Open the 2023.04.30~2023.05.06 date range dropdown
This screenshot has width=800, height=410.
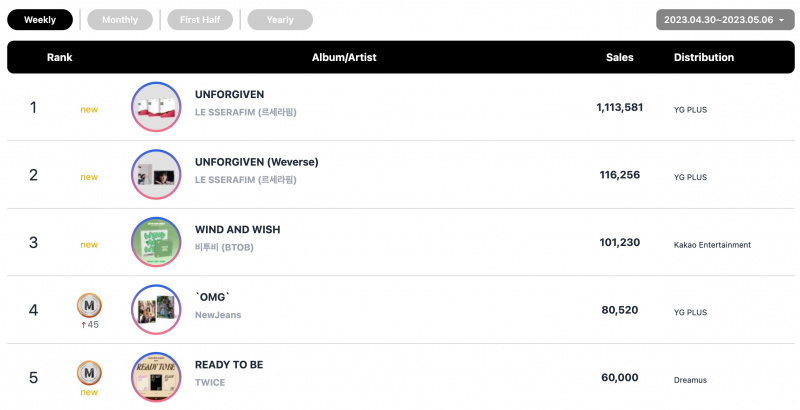(x=725, y=20)
